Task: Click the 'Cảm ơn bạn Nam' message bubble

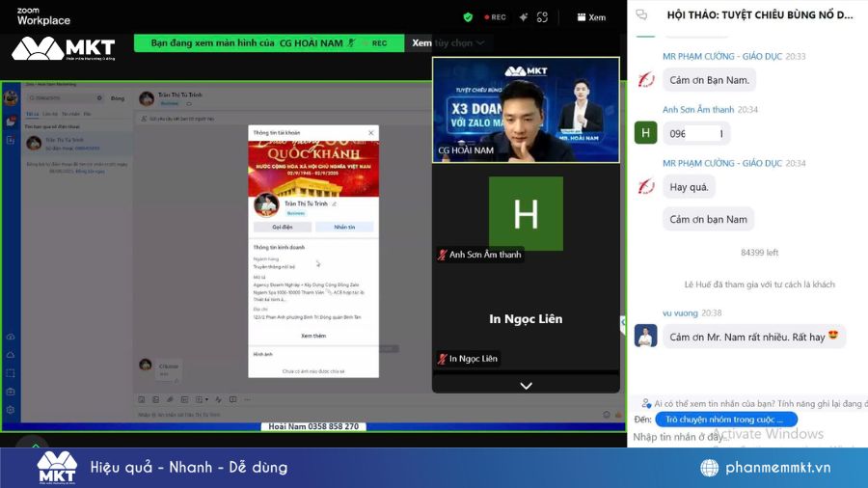Action: (x=708, y=219)
